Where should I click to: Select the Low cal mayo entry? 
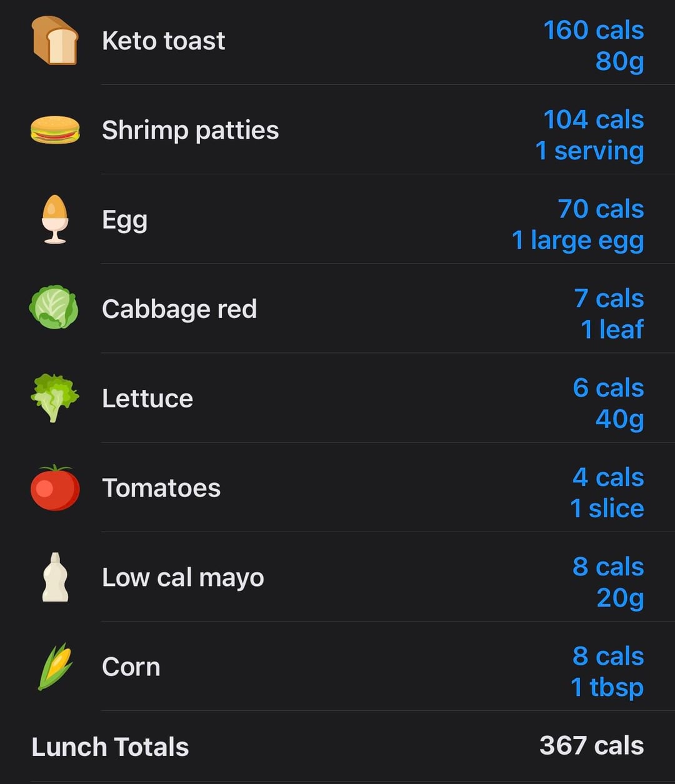[182, 578]
